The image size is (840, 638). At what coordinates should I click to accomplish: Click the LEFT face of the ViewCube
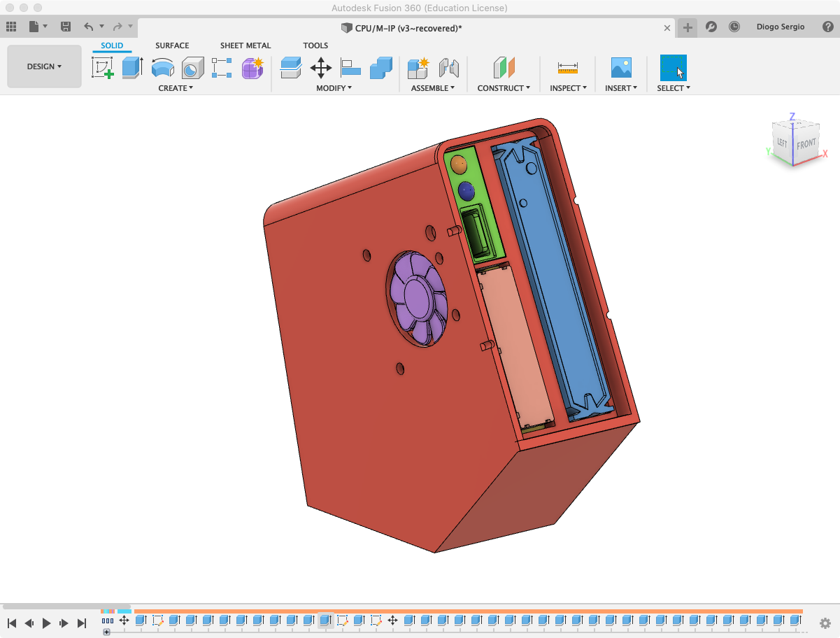[782, 143]
